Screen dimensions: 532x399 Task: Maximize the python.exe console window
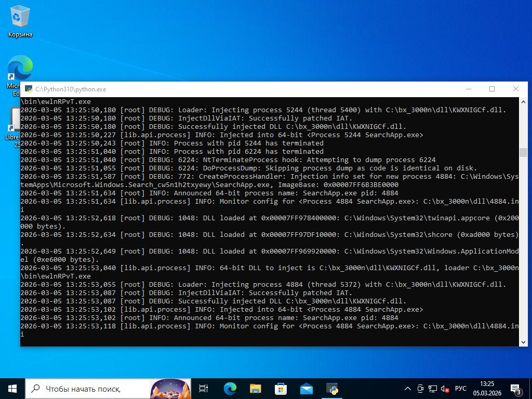click(x=492, y=89)
